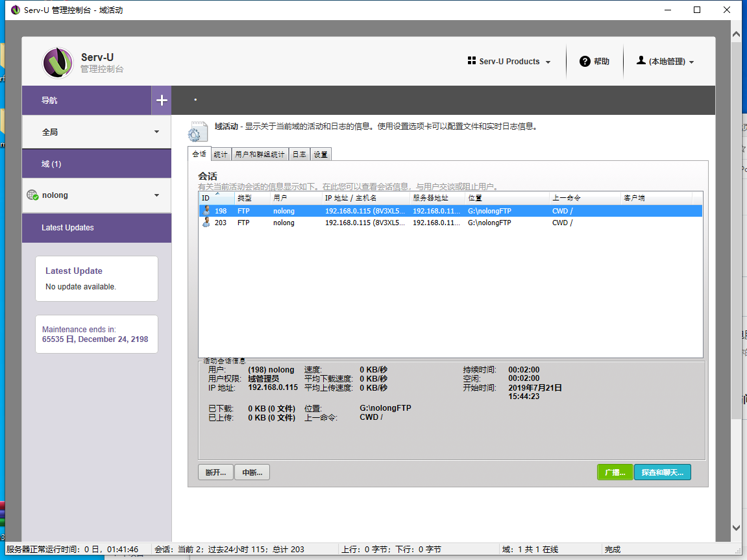
Task: Click the Serv-U logo icon
Action: click(x=58, y=63)
